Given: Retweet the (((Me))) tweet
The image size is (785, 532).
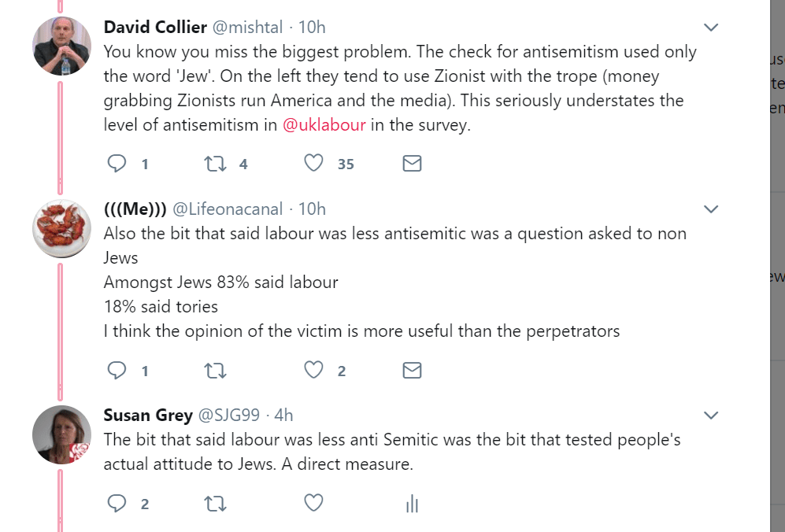Looking at the screenshot, I should [x=213, y=370].
